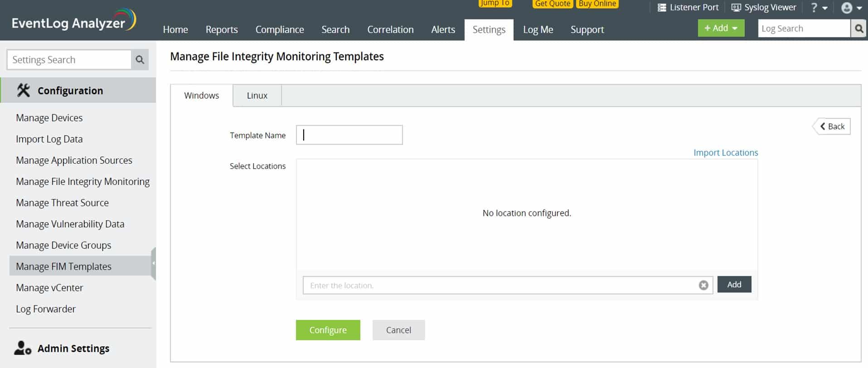Click the Import Locations link
Image resolution: width=868 pixels, height=368 pixels.
(726, 153)
